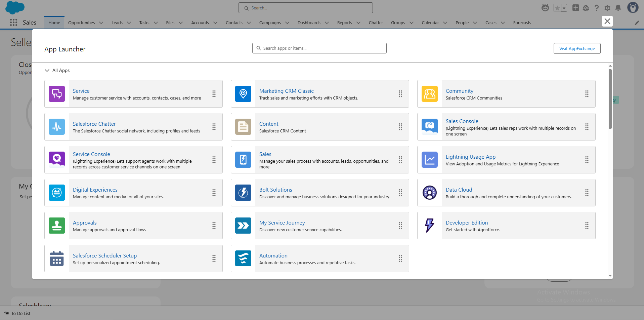Click the Visit AppExchange button
The image size is (644, 320).
click(x=577, y=48)
